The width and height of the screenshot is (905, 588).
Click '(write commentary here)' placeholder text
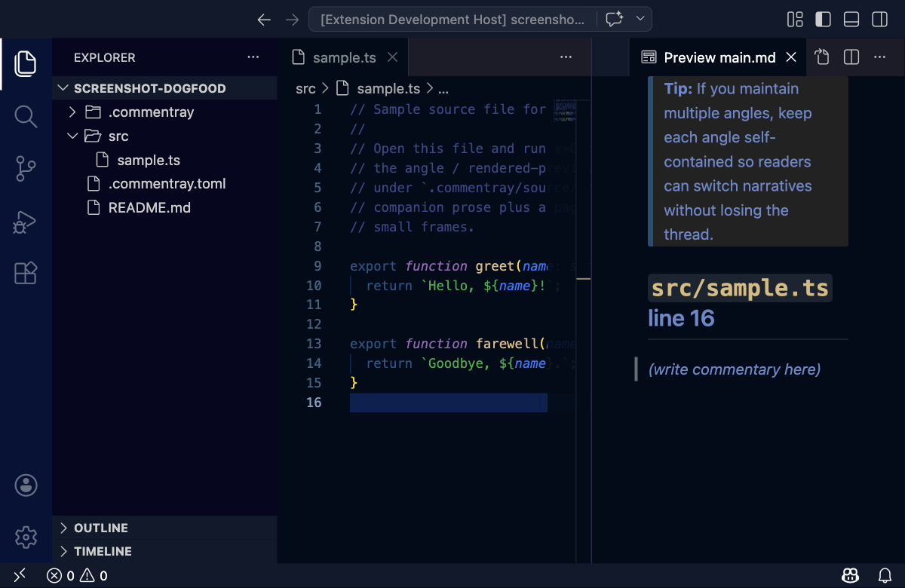[735, 369]
